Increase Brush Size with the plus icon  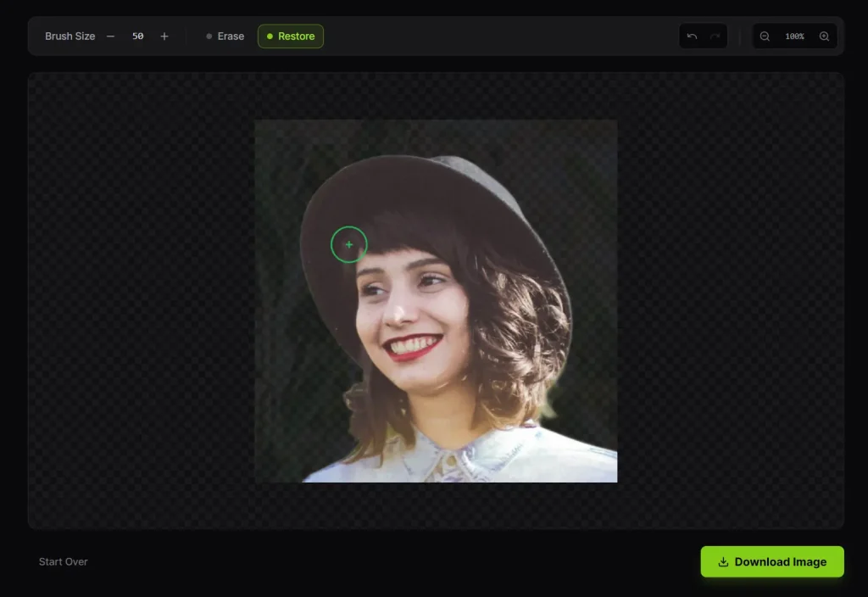pos(164,36)
